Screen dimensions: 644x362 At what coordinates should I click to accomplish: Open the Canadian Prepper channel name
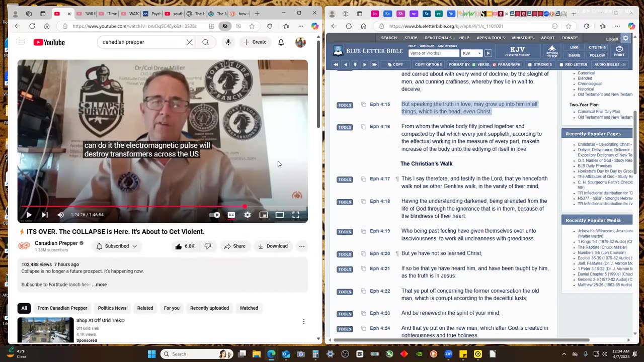pyautogui.click(x=56, y=243)
